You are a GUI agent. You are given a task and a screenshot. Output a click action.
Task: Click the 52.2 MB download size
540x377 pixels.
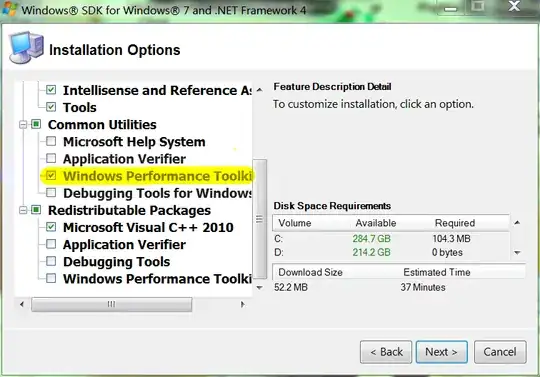pos(291,287)
